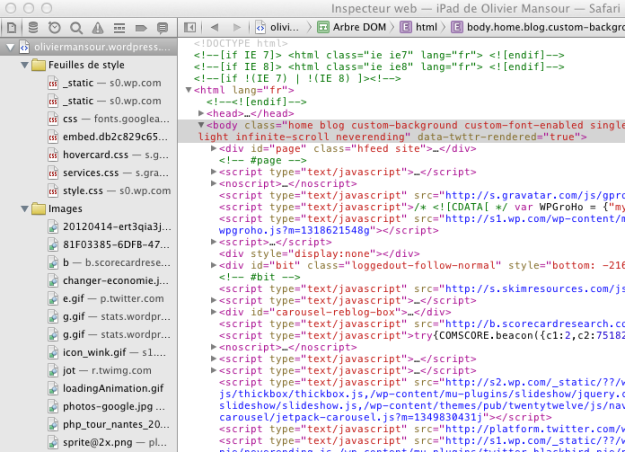The width and height of the screenshot is (625, 452).
Task: Open the Breakpoints tag icon
Action: 141,28
